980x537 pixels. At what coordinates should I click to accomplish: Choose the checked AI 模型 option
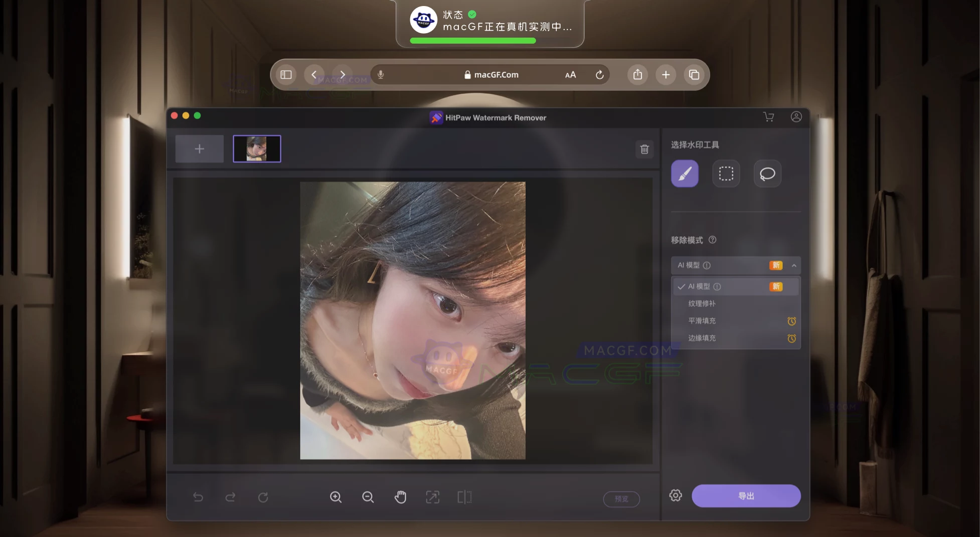(699, 286)
